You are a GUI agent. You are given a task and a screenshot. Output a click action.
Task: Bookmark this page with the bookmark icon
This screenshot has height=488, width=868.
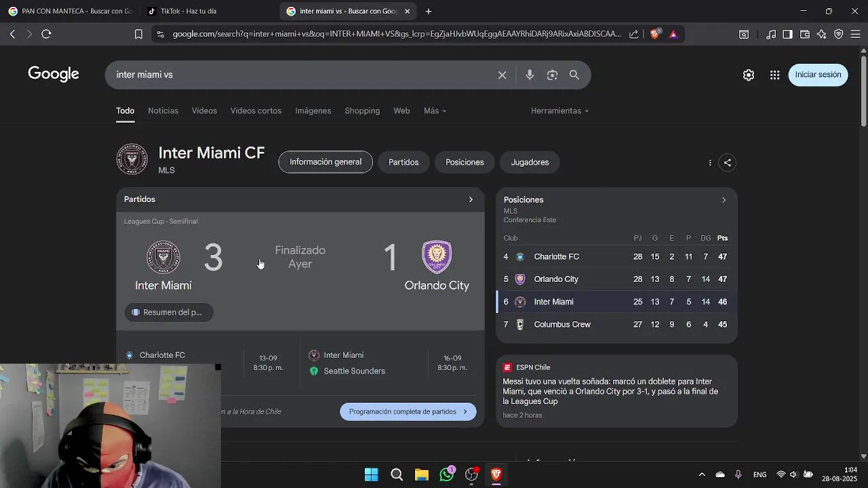(138, 34)
